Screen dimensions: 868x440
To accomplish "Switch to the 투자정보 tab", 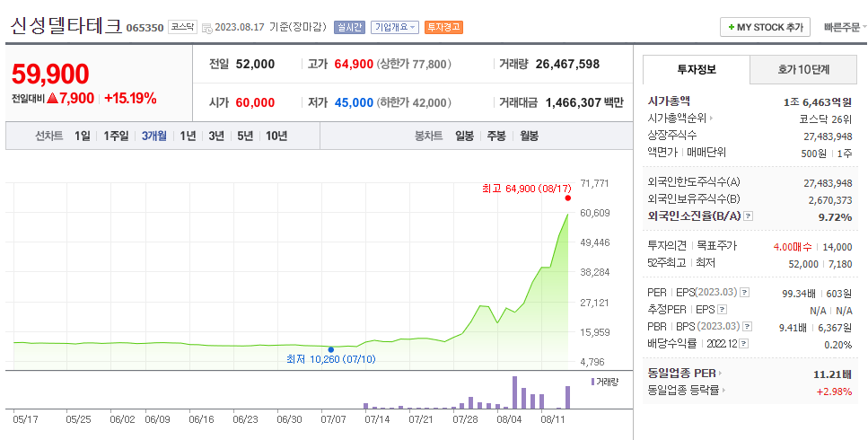I will 697,70.
